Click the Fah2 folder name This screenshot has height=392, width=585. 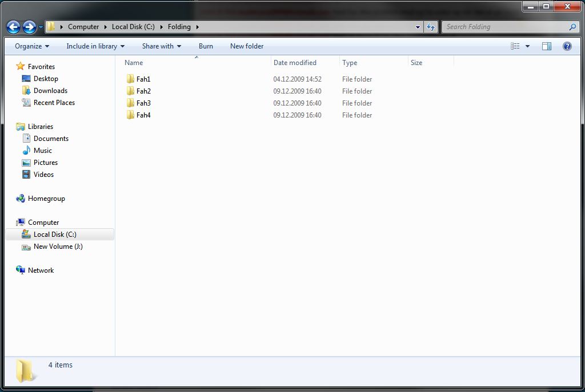pos(143,91)
